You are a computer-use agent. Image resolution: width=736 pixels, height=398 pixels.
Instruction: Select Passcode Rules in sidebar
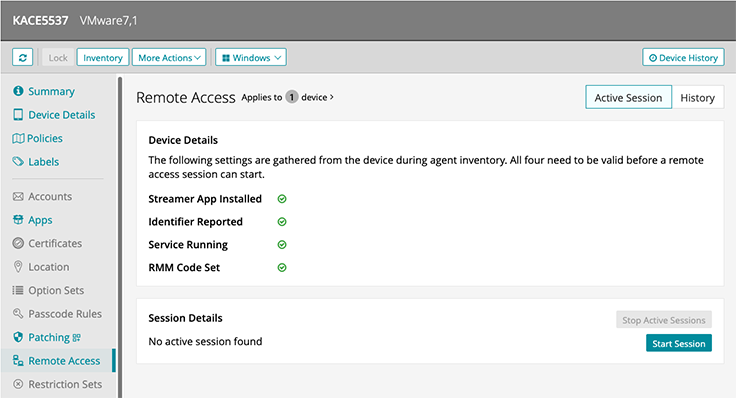click(x=65, y=314)
